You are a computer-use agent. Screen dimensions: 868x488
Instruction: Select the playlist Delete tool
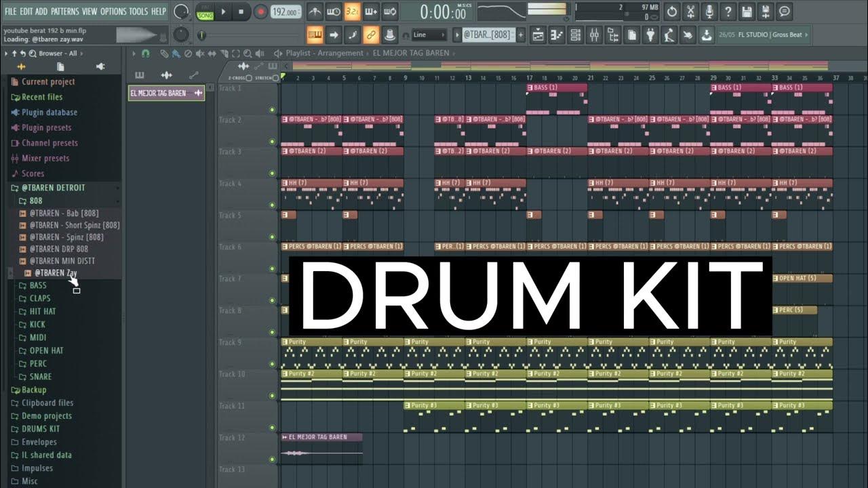[x=188, y=54]
